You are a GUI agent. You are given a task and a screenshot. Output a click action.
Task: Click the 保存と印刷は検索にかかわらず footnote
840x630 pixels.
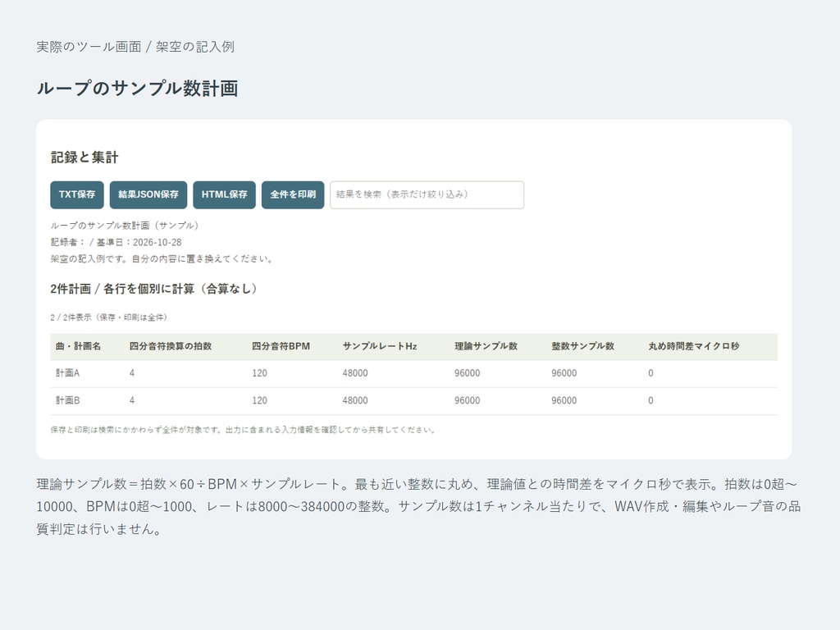(243, 430)
